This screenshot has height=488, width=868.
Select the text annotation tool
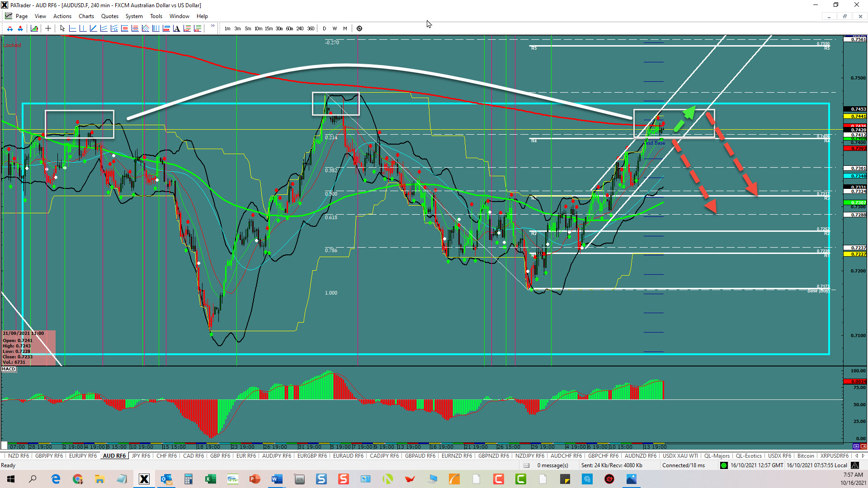pyautogui.click(x=176, y=28)
